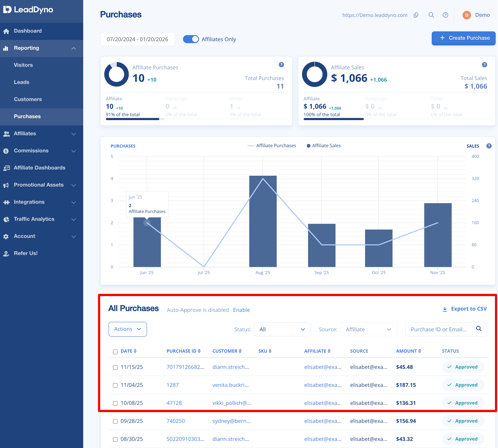The height and width of the screenshot is (448, 498).
Task: Click the chart help icon beside SALES
Action: pos(489,146)
